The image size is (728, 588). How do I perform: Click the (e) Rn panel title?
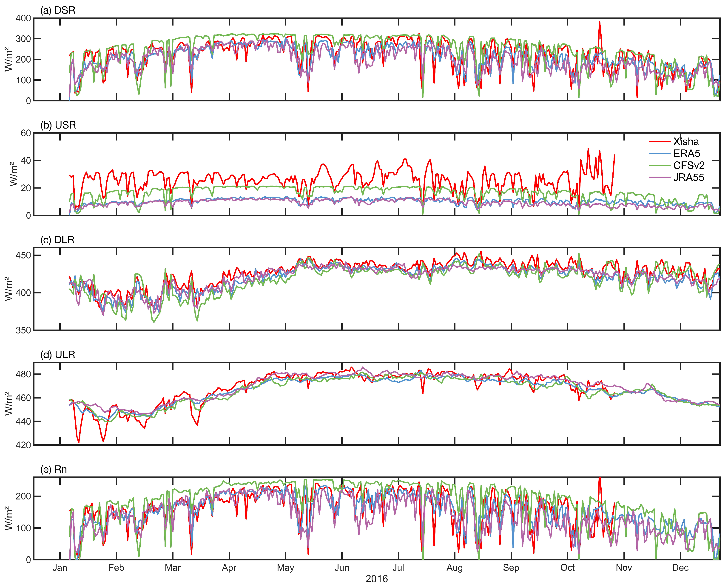pos(54,469)
